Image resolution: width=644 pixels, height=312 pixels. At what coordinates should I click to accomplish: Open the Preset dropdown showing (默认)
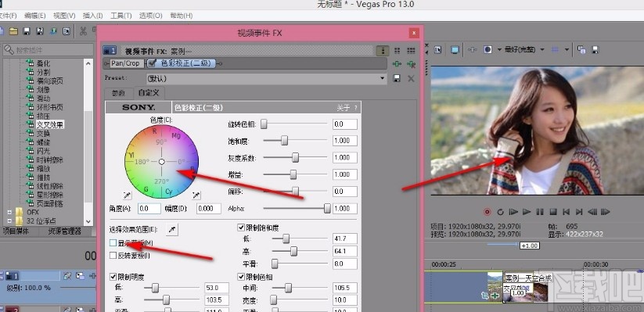267,78
